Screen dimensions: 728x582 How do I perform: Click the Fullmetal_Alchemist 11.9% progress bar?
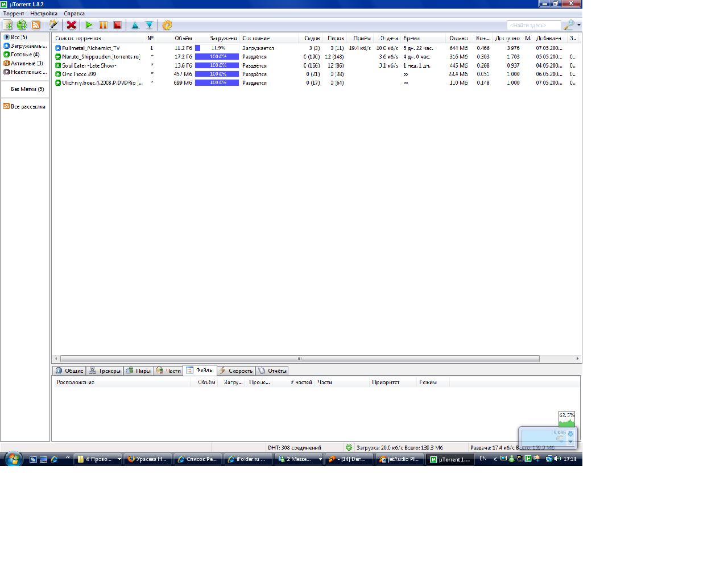pos(217,48)
